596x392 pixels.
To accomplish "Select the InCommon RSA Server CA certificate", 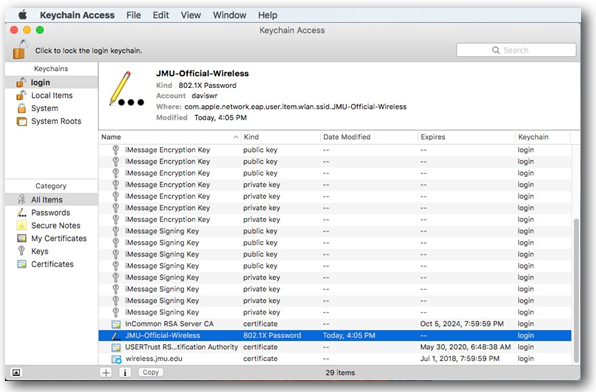I will [335, 324].
